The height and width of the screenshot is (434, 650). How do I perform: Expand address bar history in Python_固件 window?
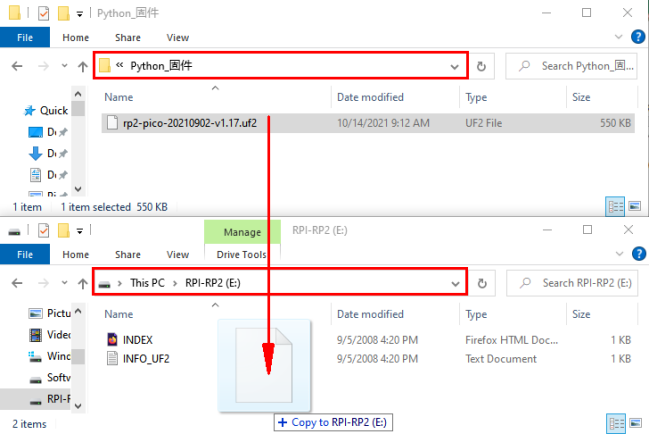point(454,66)
